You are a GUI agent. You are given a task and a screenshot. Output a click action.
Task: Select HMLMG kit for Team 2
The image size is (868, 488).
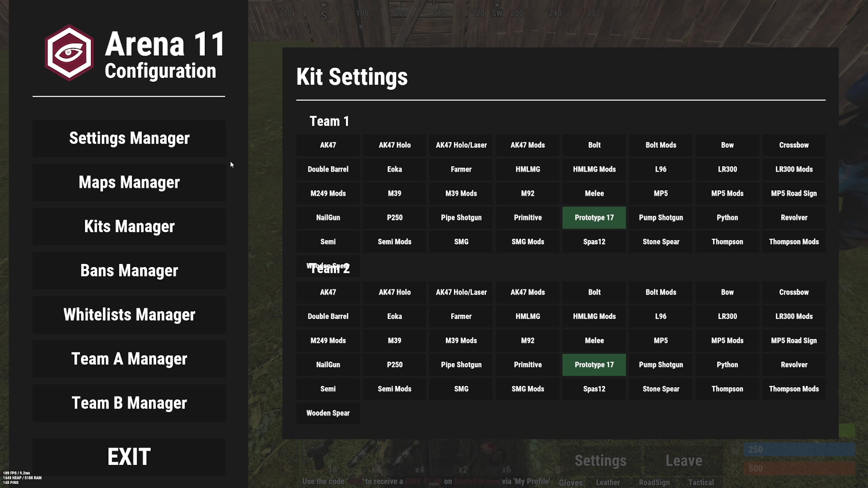[528, 317]
